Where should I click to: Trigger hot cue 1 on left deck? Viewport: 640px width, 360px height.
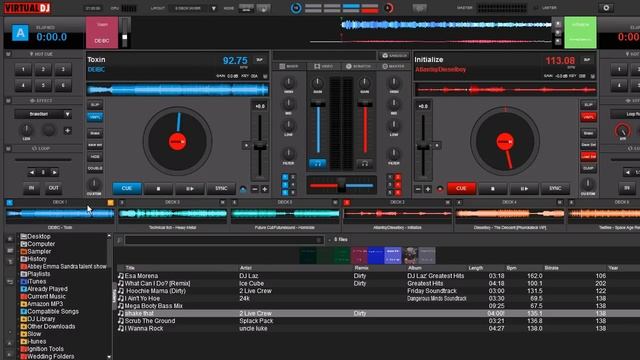[23, 69]
